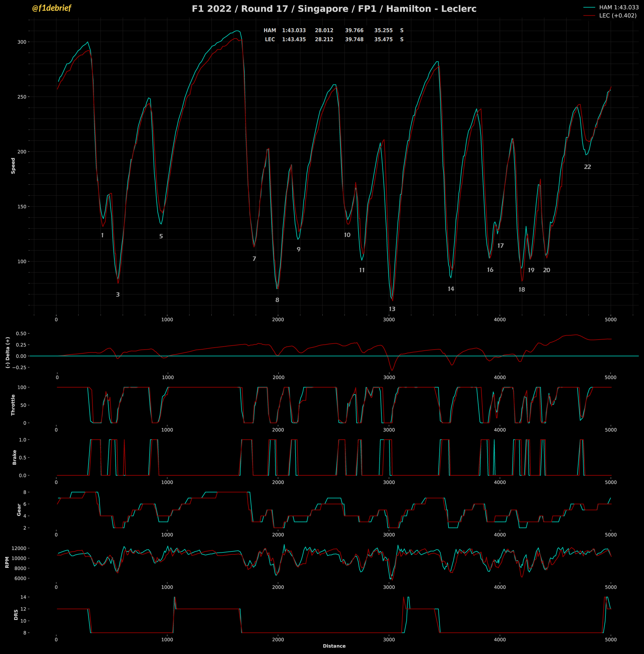Click the cyan HAM 1:43.033 legend line
Image resolution: width=644 pixels, height=654 pixels.
click(589, 7)
